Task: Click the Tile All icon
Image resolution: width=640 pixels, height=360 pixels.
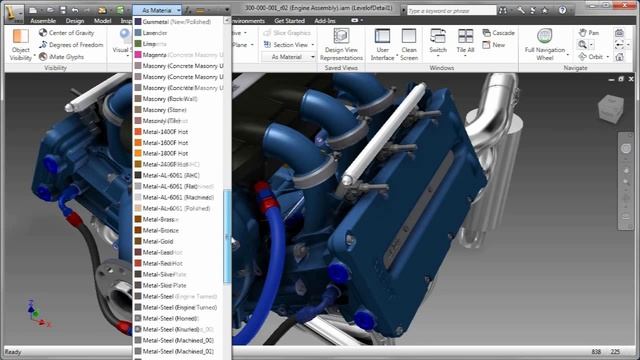Action: [465, 36]
